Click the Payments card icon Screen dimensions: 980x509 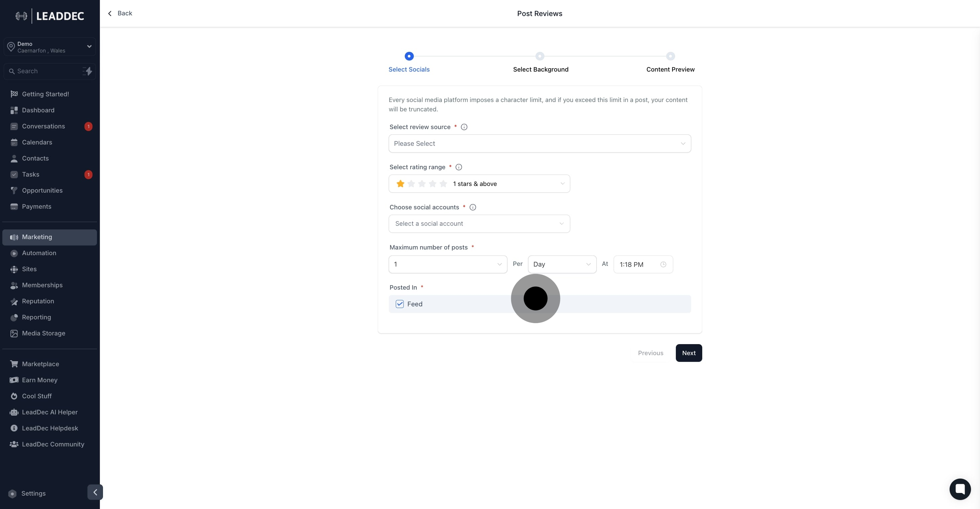[14, 207]
